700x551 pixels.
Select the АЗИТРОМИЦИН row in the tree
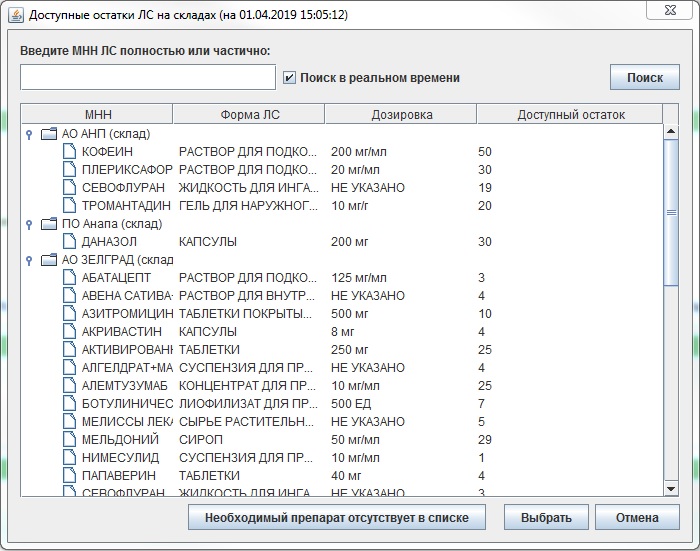pos(127,314)
